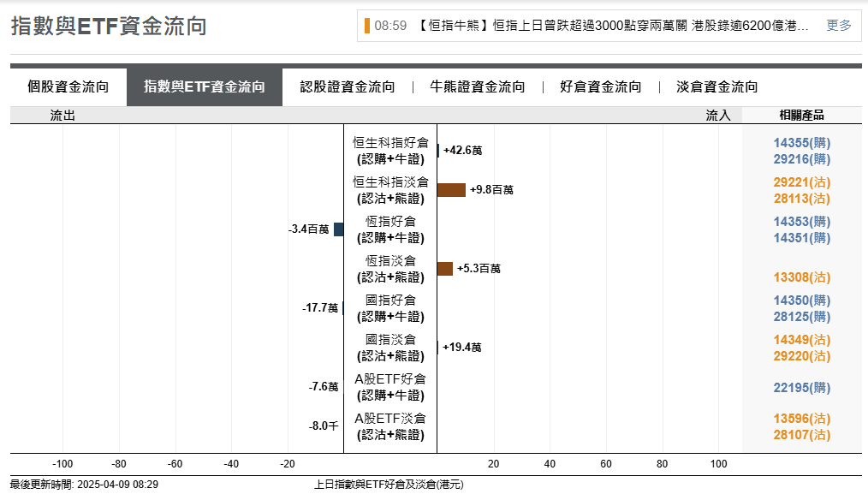Click warrant link 29221(沽)
This screenshot has height=500, width=868.
[x=802, y=182]
